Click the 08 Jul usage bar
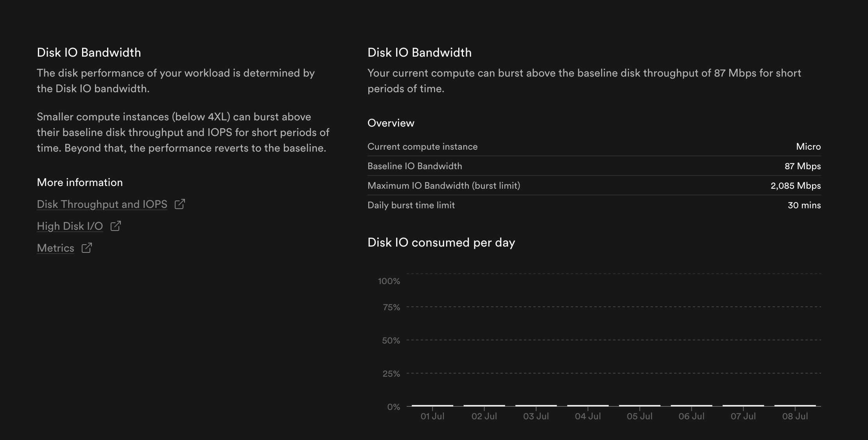Viewport: 868px width, 440px height. (795, 406)
